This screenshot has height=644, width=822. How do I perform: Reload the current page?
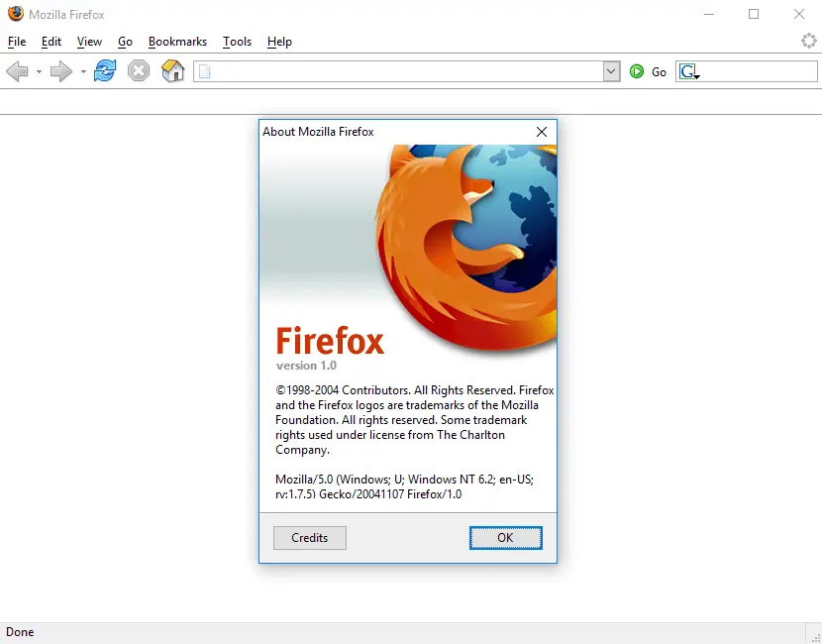coord(104,70)
